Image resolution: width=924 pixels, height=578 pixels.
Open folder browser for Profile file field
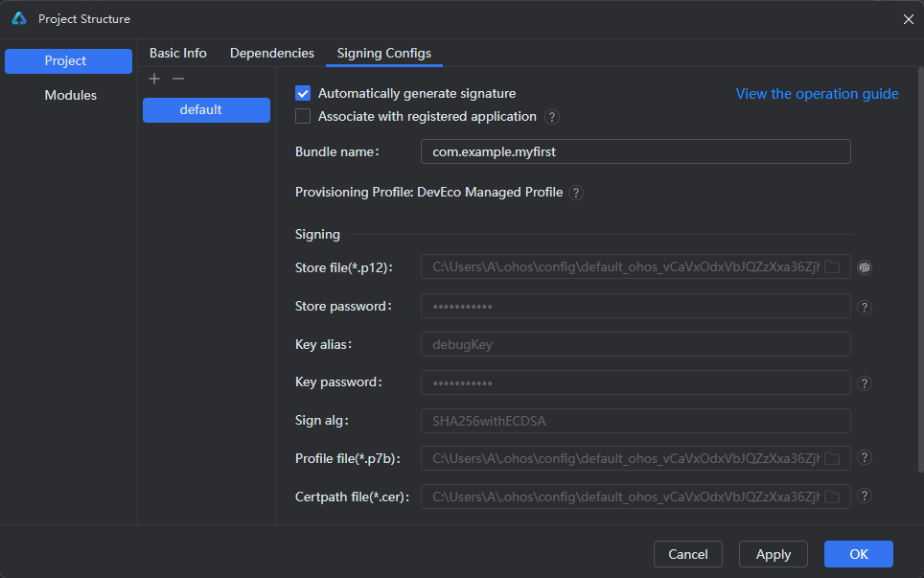832,458
